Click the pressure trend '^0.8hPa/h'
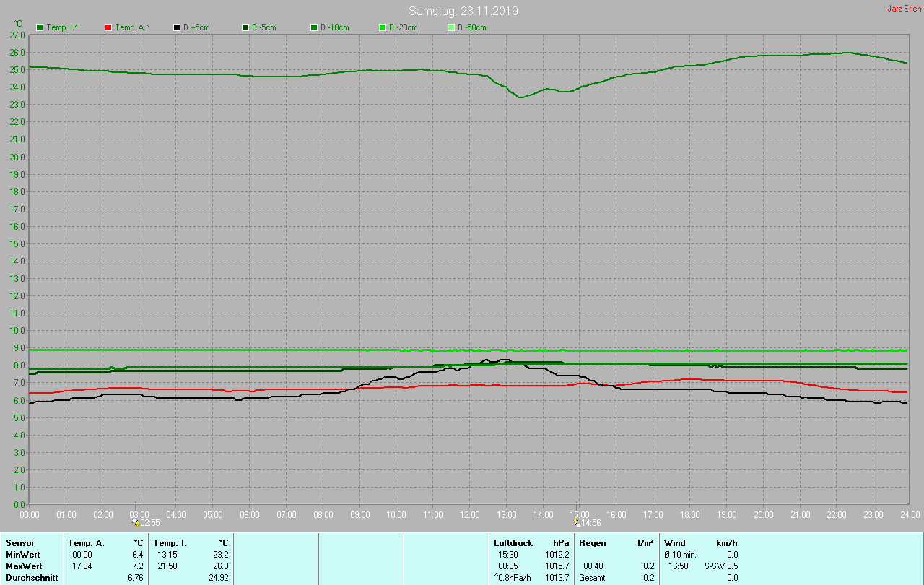This screenshot has width=924, height=585. coord(513,578)
